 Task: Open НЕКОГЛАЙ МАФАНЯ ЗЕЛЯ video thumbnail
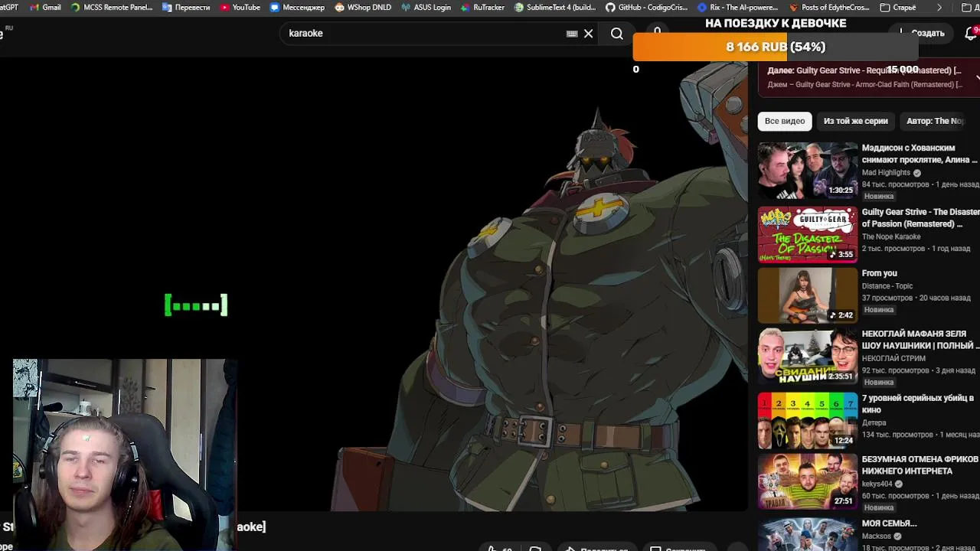(808, 357)
